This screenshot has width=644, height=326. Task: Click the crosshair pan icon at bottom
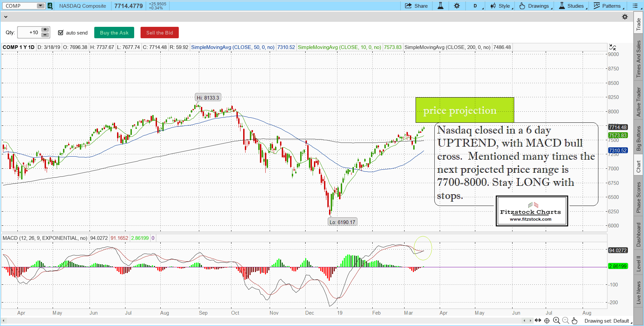click(547, 321)
